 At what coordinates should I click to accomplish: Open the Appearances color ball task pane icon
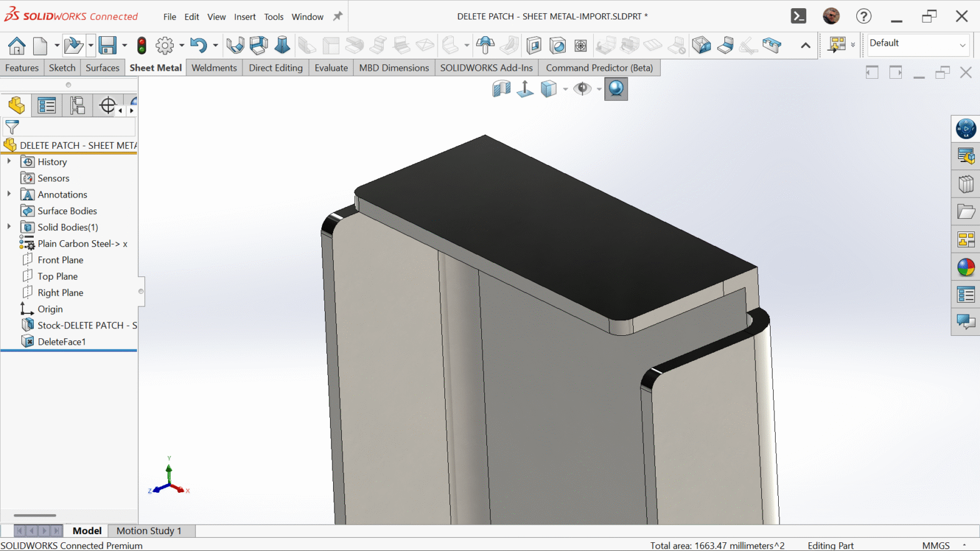[x=966, y=267]
